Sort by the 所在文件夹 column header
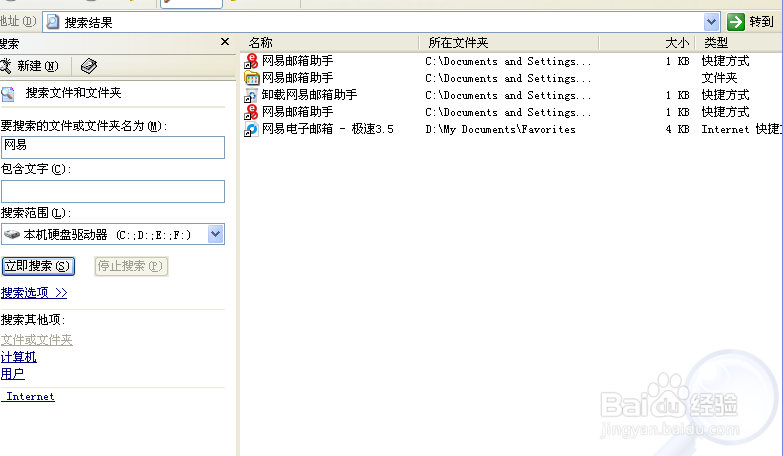This screenshot has width=783, height=456. tap(508, 43)
